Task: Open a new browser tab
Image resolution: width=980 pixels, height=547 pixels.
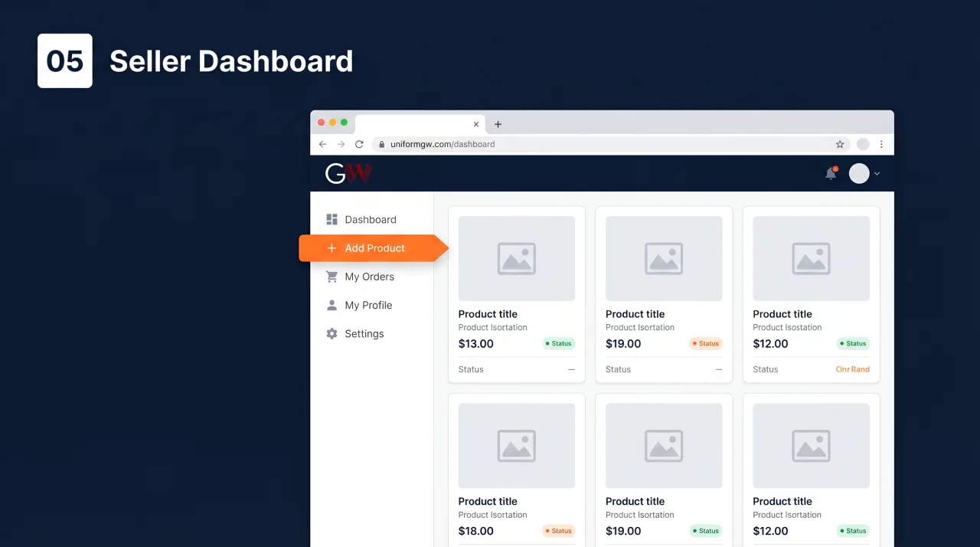Action: [x=498, y=124]
